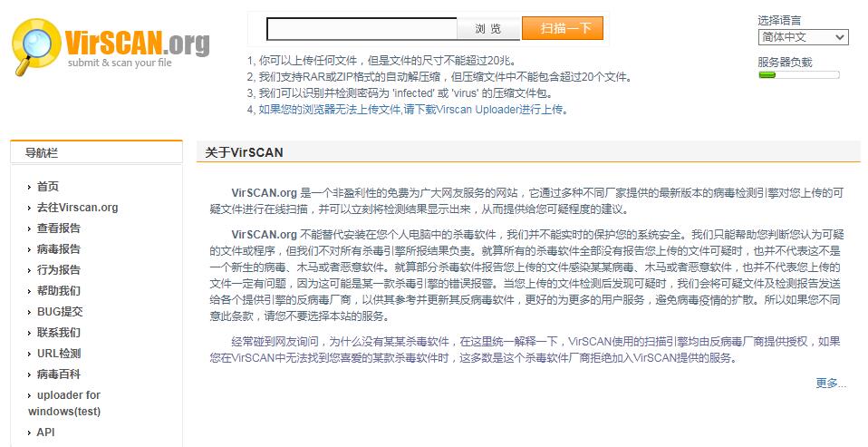Click the RAR或ZIP auto-decompress note
868x447 pixels.
click(x=439, y=77)
